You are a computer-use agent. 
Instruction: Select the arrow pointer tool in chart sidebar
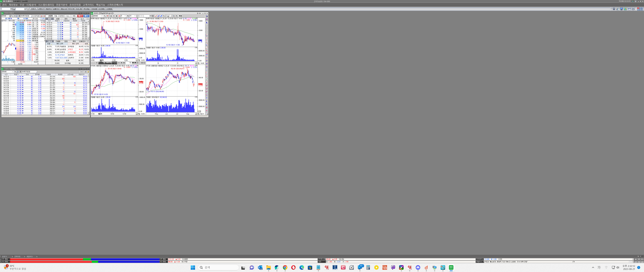[207, 23]
